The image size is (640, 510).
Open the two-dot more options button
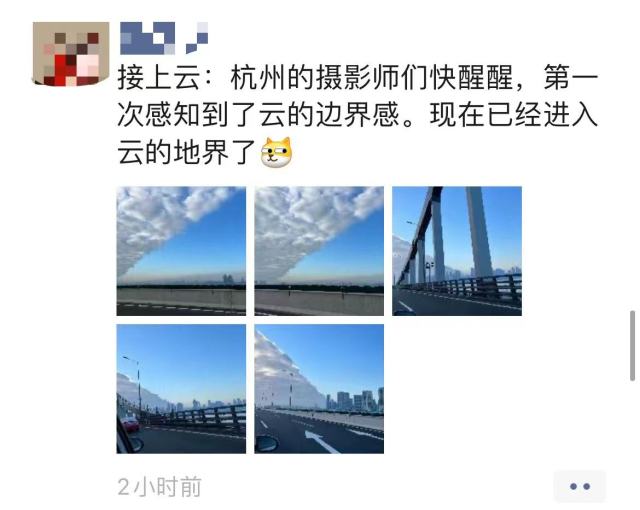(580, 486)
